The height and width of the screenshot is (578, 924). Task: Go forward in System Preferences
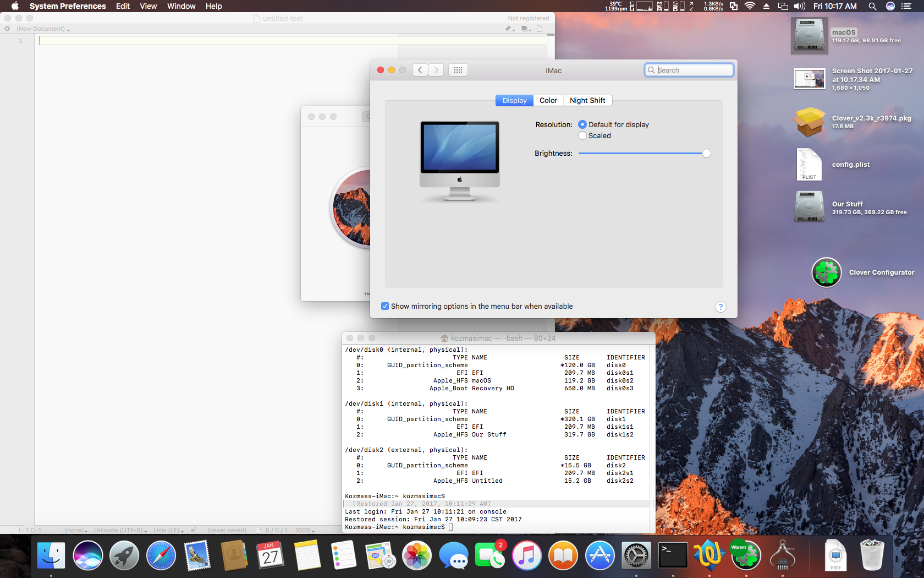click(436, 70)
